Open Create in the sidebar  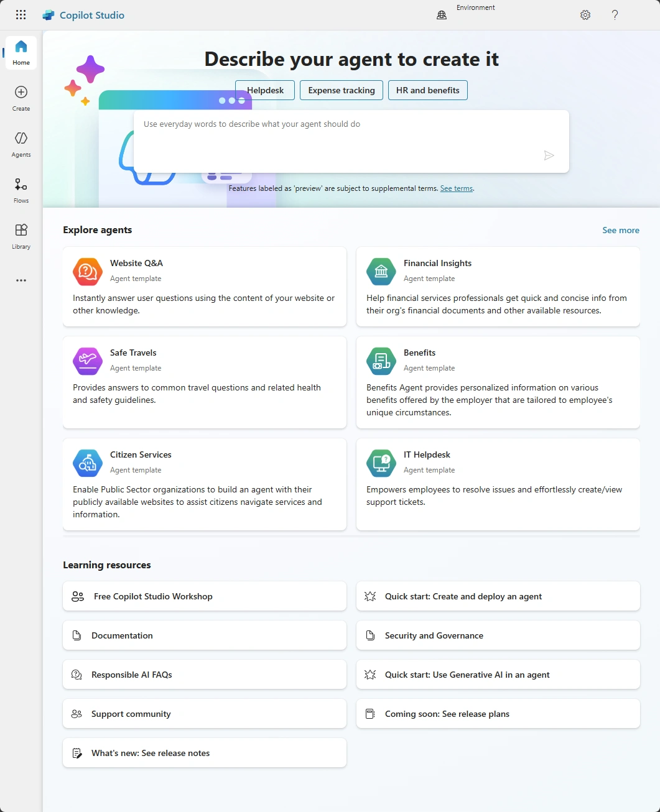[x=21, y=98]
